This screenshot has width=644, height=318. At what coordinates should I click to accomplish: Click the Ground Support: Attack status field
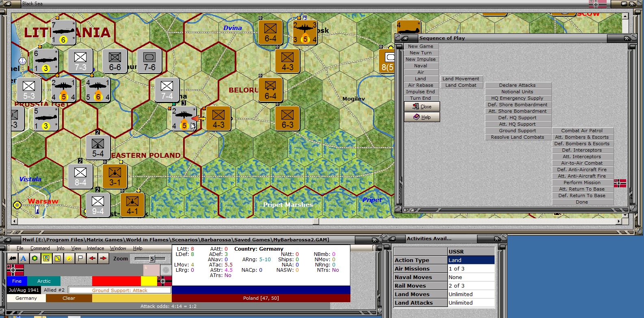tap(120, 290)
